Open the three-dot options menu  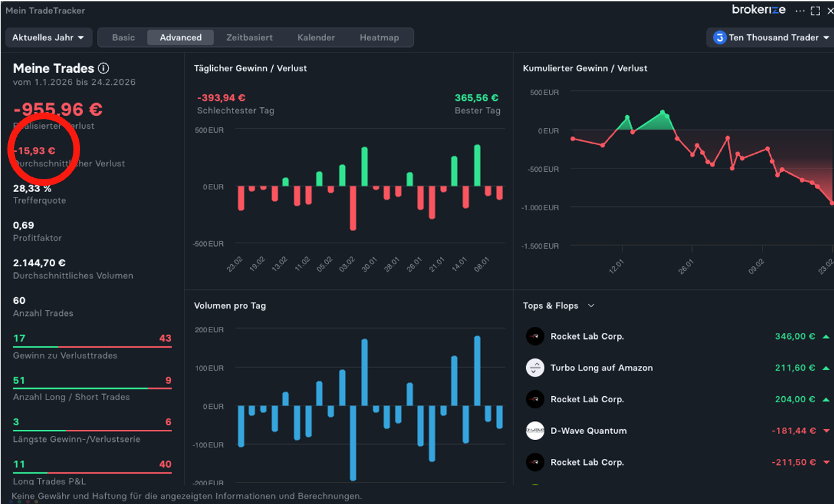tap(800, 11)
